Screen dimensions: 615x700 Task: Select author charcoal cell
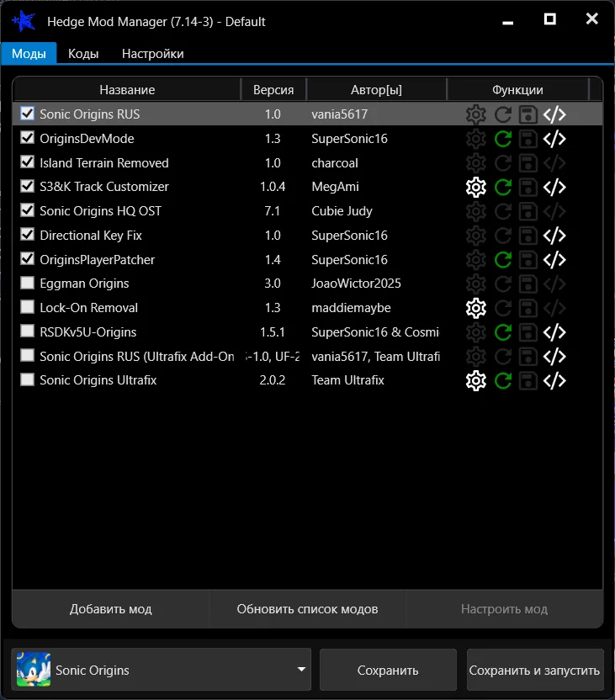[x=335, y=163]
